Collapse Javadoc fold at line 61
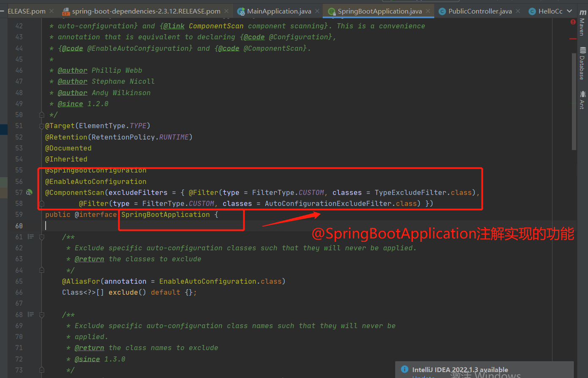Screen dimensions: 588x378 click(41, 237)
